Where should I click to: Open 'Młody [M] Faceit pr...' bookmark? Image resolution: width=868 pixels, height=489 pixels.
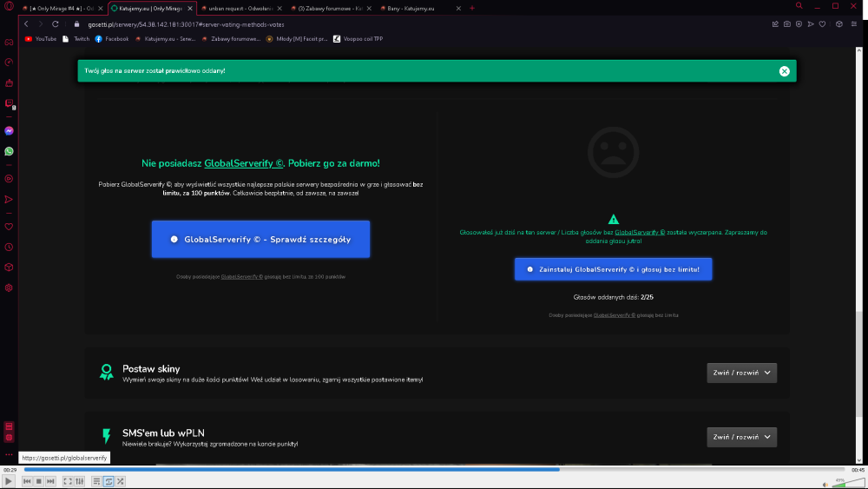click(x=297, y=39)
